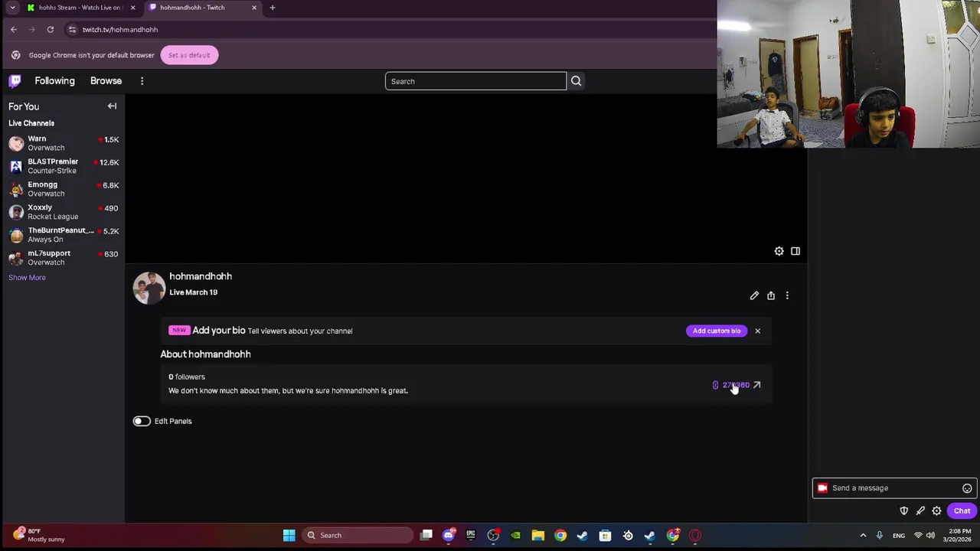
Task: Open Epic Games Launcher from taskbar
Action: click(x=471, y=536)
